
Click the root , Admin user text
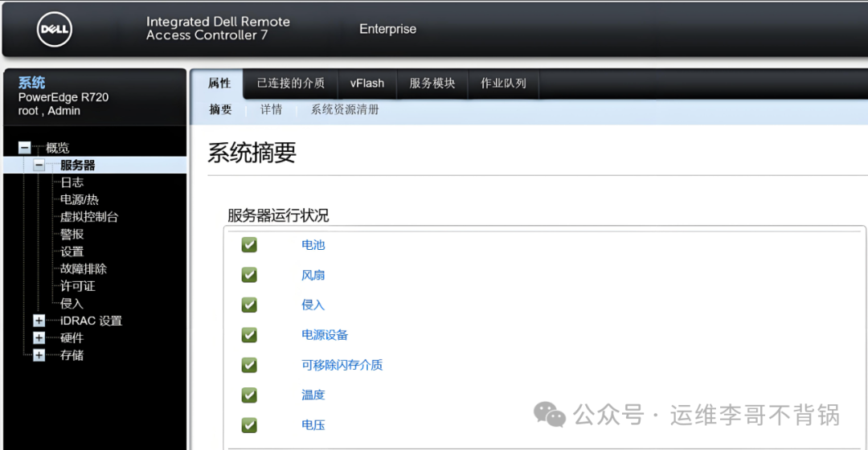pos(49,111)
